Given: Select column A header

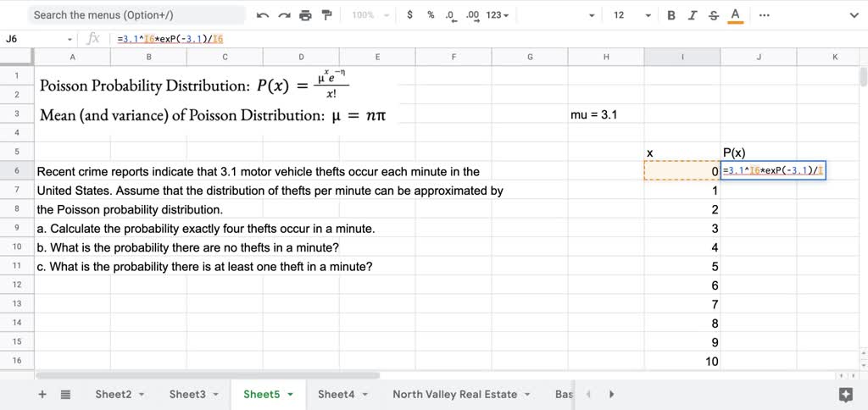Looking at the screenshot, I should pos(72,57).
